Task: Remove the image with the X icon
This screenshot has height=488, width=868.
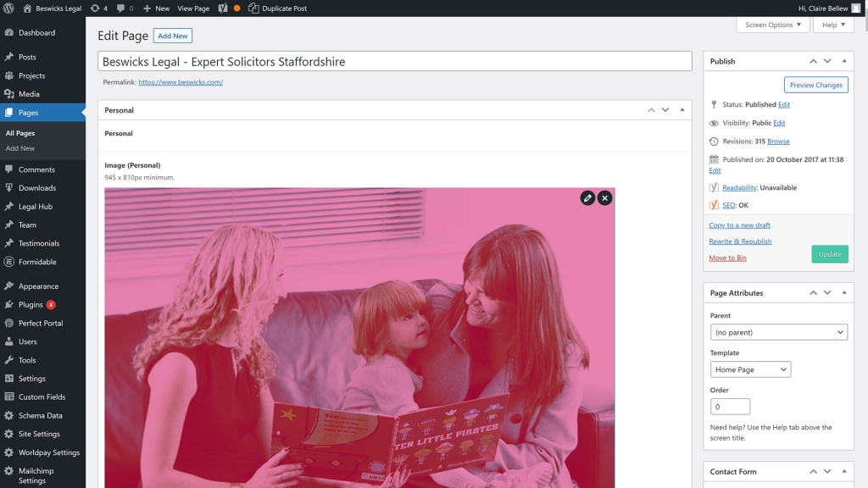Action: [604, 197]
